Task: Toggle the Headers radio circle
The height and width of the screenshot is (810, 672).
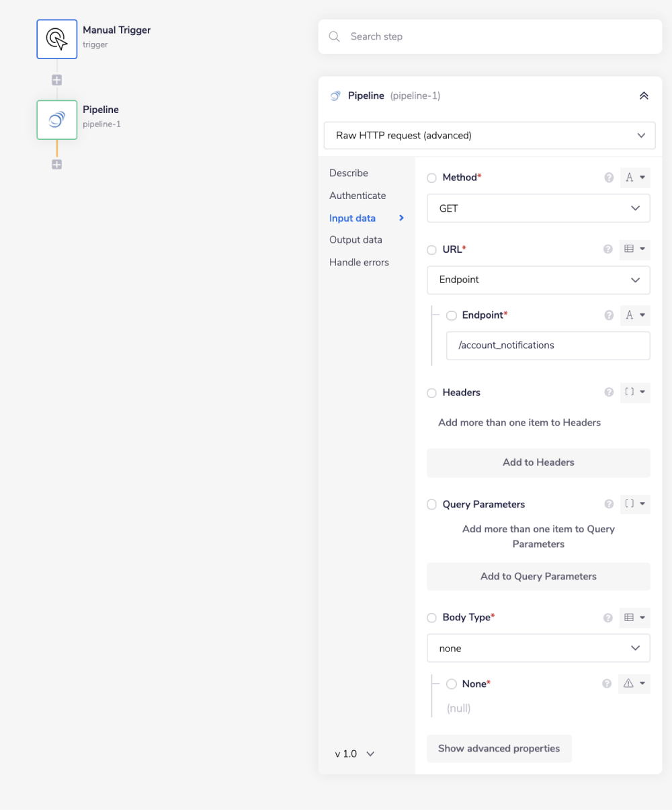Action: [x=432, y=393]
